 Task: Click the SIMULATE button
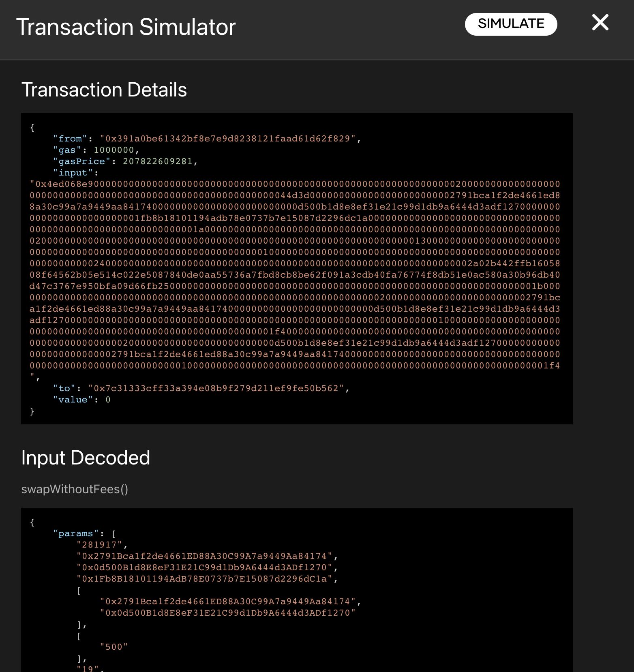click(511, 24)
